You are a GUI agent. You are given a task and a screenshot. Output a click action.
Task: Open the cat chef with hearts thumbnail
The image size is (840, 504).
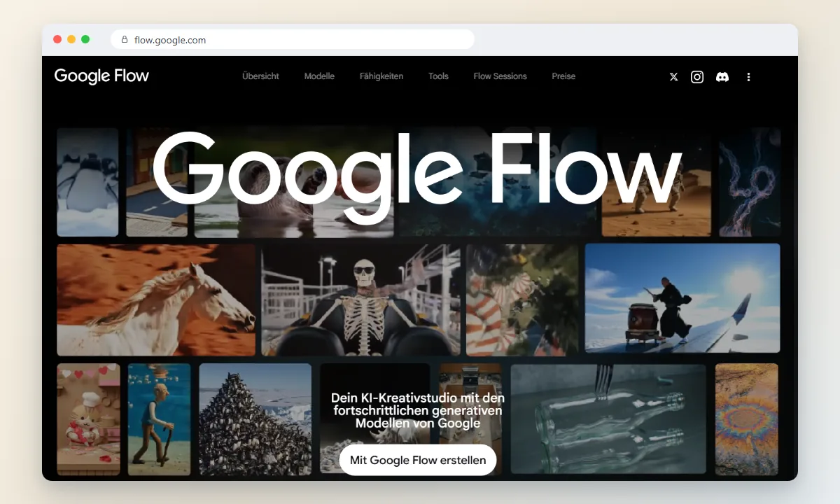pos(88,419)
